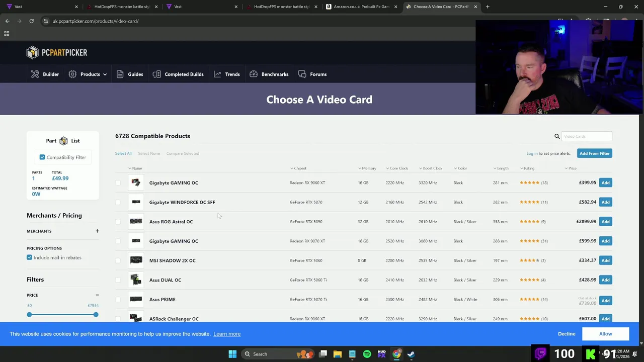Allow cookies in the banner
The image size is (644, 362).
click(605, 334)
